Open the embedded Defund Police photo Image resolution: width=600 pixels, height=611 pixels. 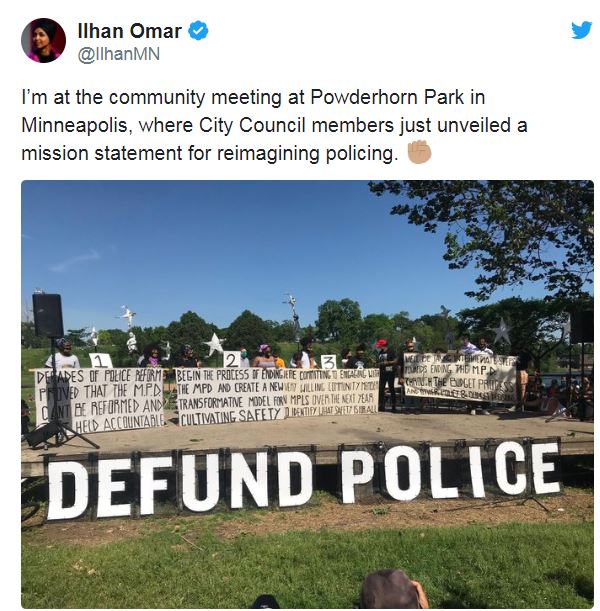click(x=307, y=394)
